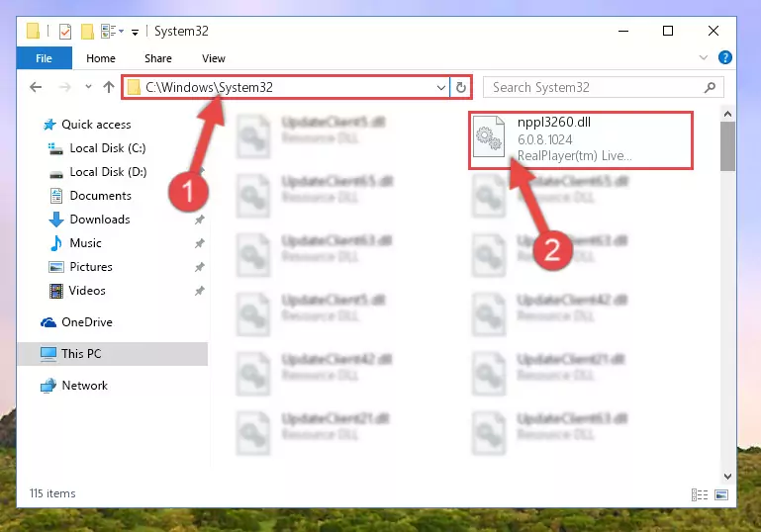Go back with the left arrow button
Image resolution: width=761 pixels, height=532 pixels.
[36, 87]
